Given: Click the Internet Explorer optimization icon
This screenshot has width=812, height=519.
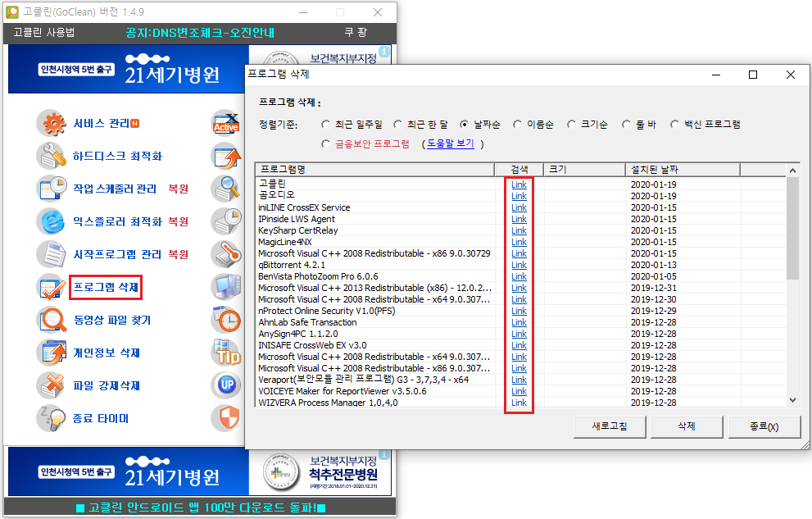Looking at the screenshot, I should tap(52, 221).
